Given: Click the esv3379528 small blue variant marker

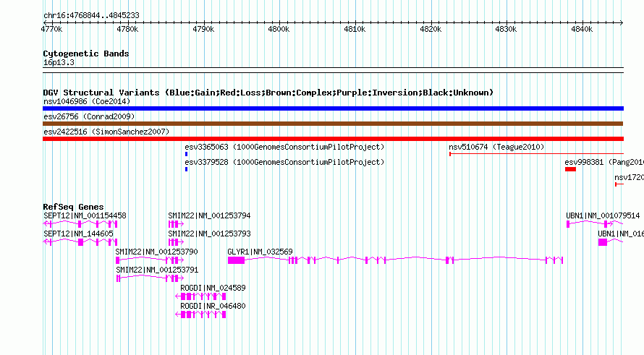Looking at the screenshot, I should coord(186,169).
